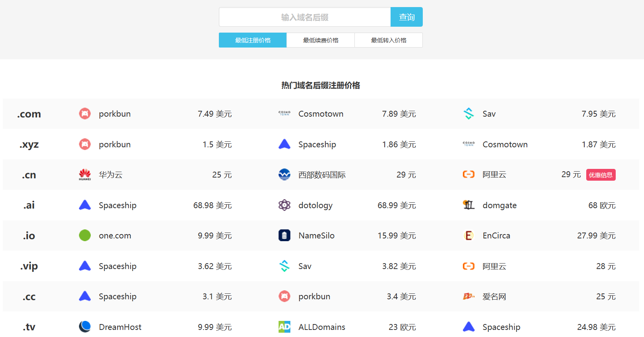
Task: Focus the 输入域名后缀 input field
Action: 305,17
